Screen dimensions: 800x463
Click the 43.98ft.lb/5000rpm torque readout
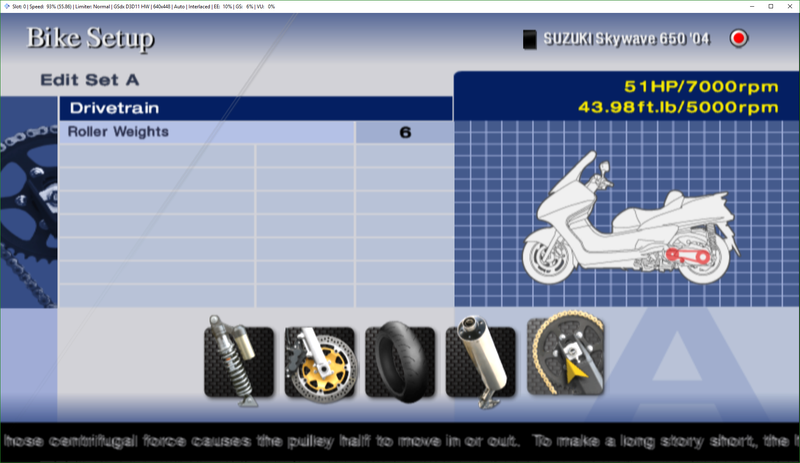[679, 108]
